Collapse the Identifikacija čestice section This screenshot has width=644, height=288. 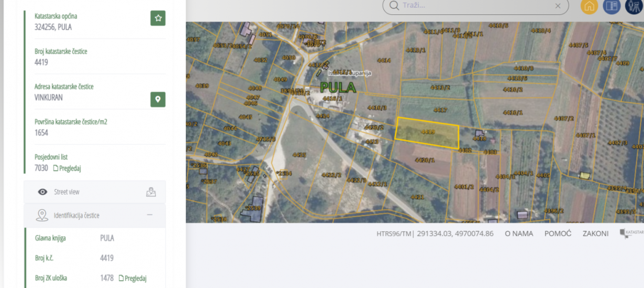(x=150, y=215)
